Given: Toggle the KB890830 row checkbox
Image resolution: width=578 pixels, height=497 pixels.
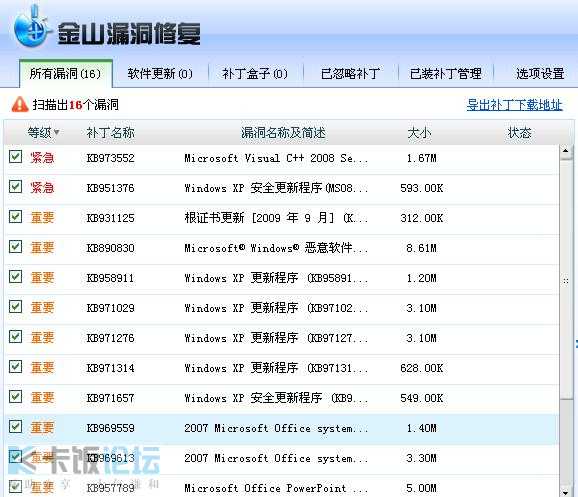Looking at the screenshot, I should pyautogui.click(x=15, y=247).
